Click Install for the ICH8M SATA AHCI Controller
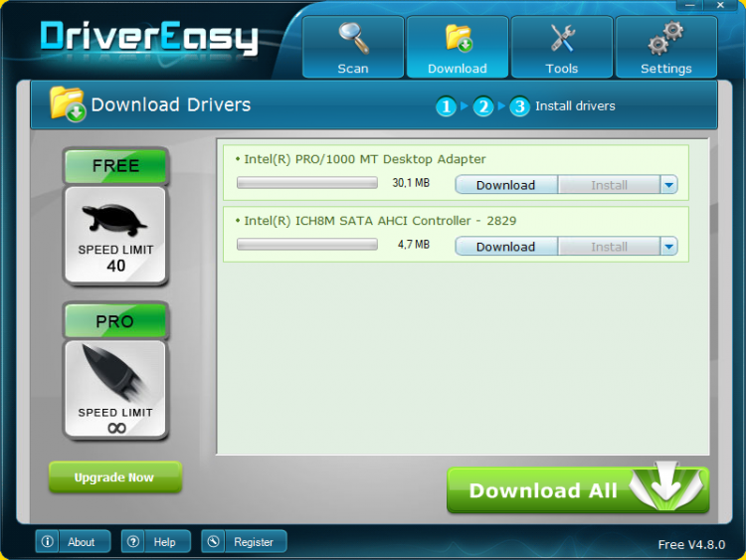Screen dimensions: 746x560 [609, 247]
